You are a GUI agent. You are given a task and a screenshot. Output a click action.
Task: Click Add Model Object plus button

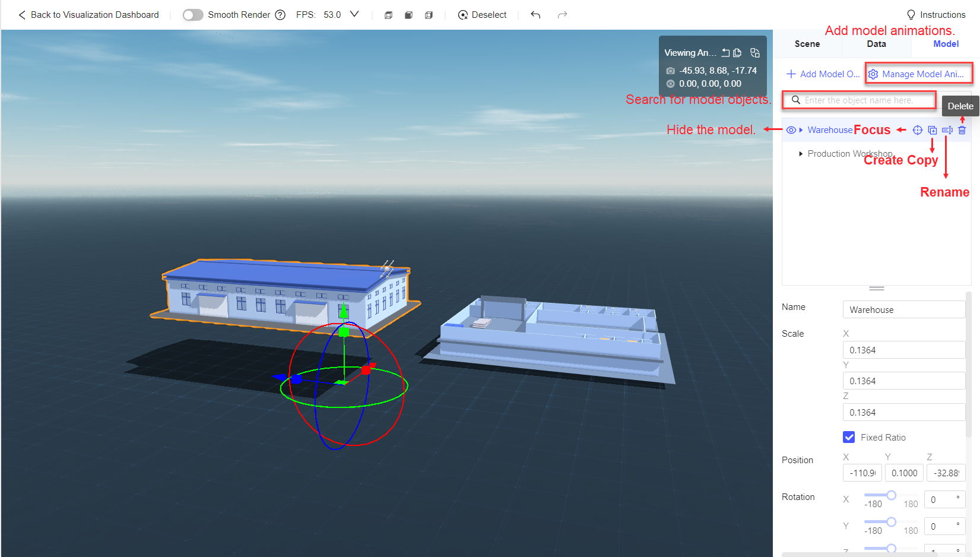[823, 74]
